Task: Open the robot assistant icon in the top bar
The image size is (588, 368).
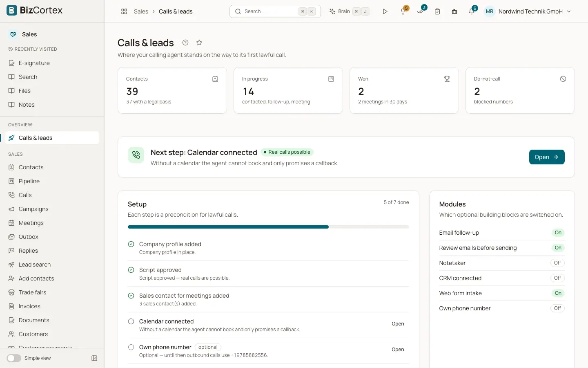Action: click(x=454, y=11)
